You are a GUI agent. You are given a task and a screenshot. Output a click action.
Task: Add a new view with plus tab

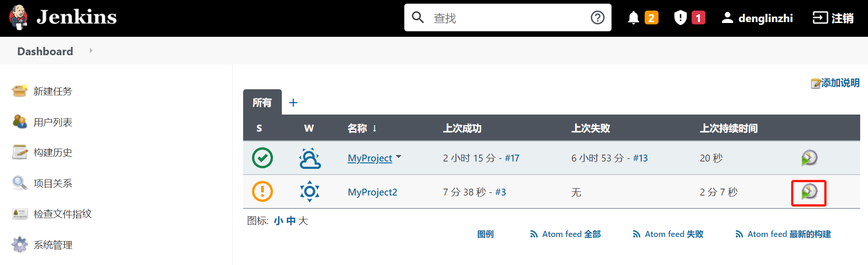[x=293, y=103]
